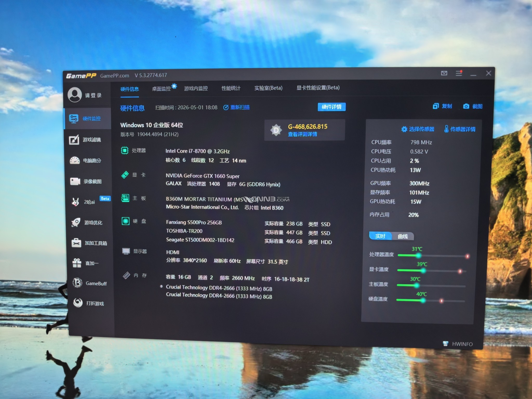Click 重新扫描 to rescan hardware

click(x=236, y=107)
